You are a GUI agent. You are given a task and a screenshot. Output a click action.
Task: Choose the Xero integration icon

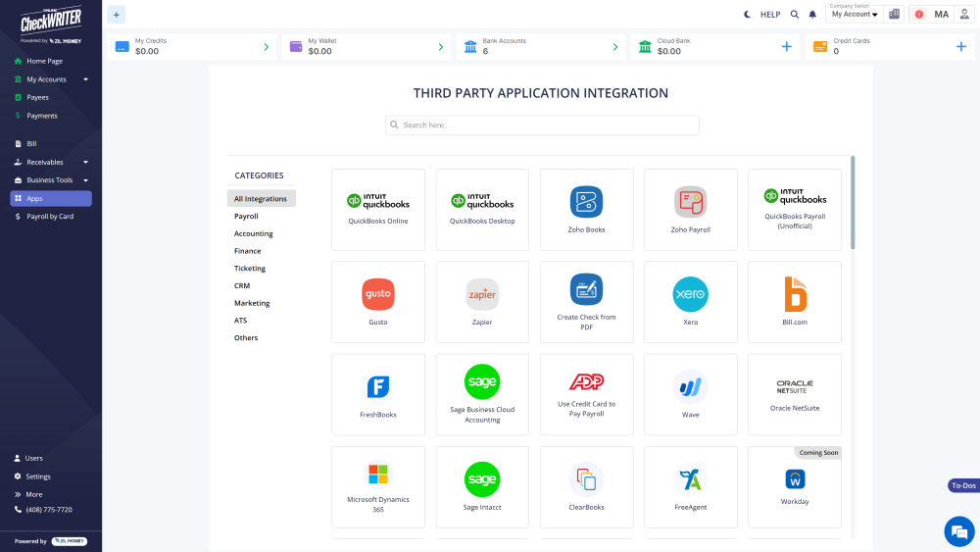(690, 294)
